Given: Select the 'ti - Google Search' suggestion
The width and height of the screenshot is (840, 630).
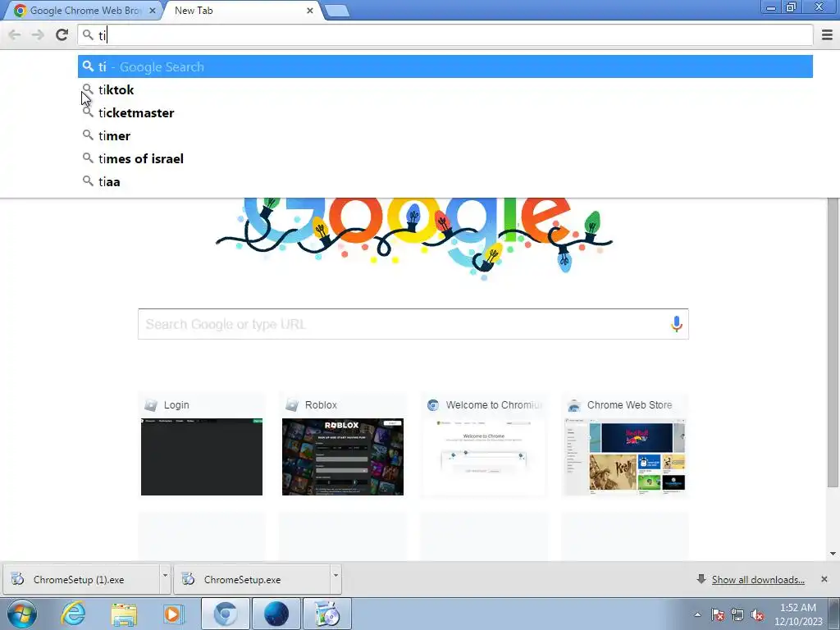Looking at the screenshot, I should [445, 66].
